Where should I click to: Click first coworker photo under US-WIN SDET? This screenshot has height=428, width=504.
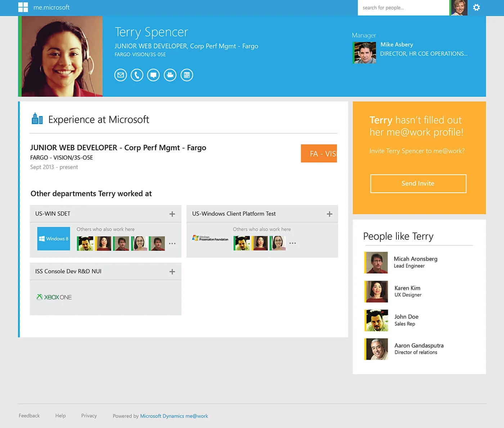(x=85, y=244)
